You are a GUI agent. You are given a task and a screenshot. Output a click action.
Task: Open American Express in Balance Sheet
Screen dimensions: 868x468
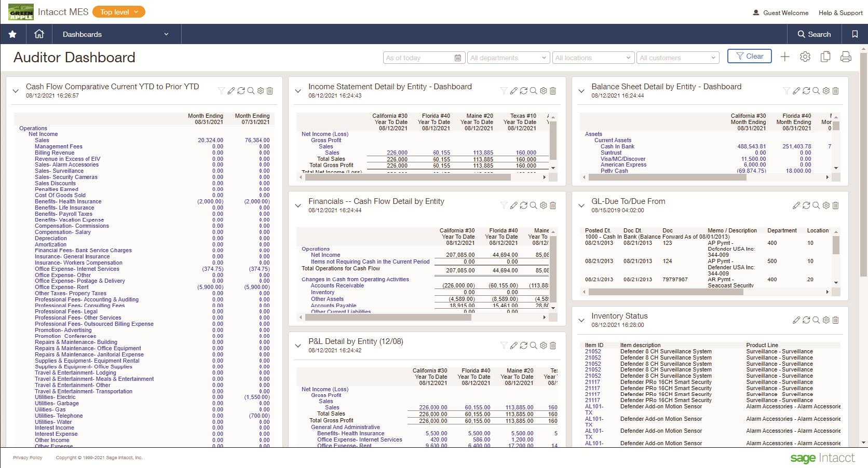(x=623, y=164)
